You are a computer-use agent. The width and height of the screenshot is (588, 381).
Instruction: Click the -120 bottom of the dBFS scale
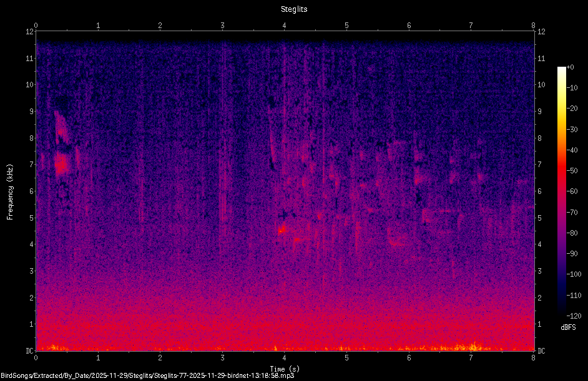[x=574, y=316]
